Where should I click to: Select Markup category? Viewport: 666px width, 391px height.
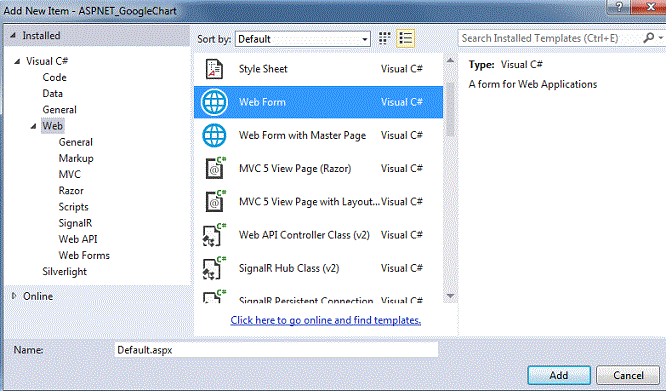76,158
